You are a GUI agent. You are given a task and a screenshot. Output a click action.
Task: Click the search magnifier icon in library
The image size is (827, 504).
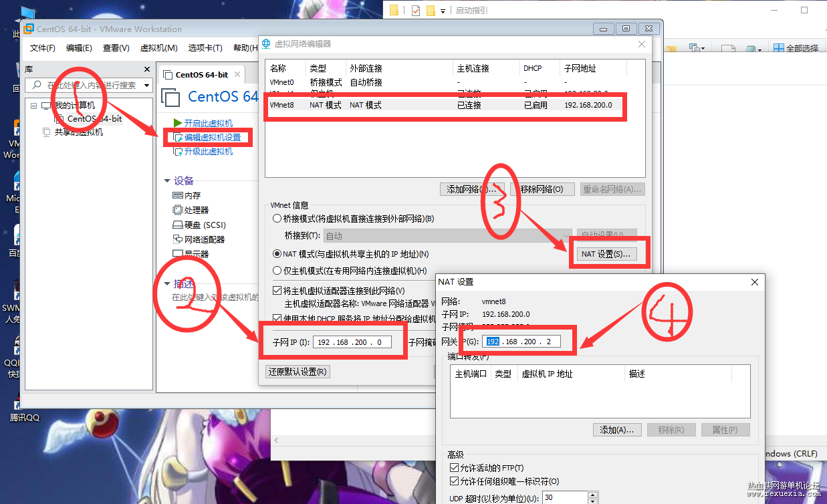pos(36,86)
